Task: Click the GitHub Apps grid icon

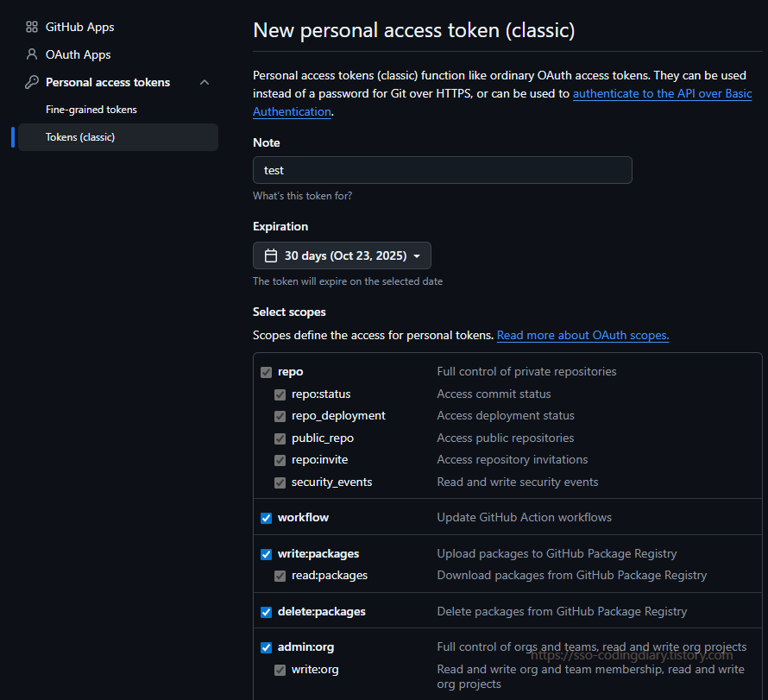Action: click(32, 27)
